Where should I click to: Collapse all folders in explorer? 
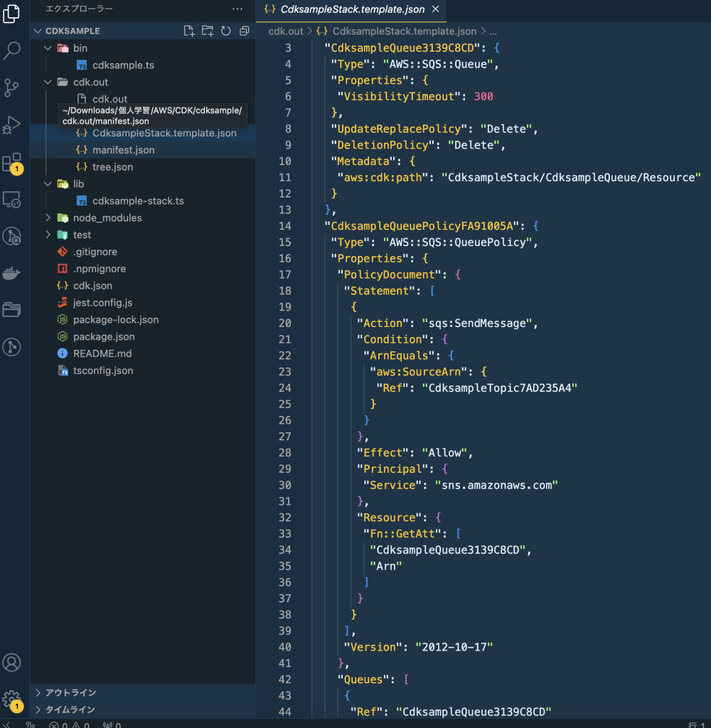pyautogui.click(x=244, y=31)
